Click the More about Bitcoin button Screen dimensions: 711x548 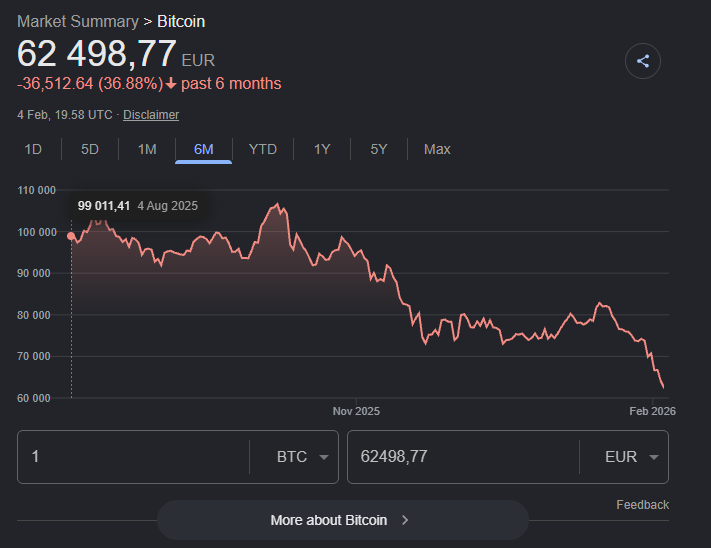coord(343,520)
